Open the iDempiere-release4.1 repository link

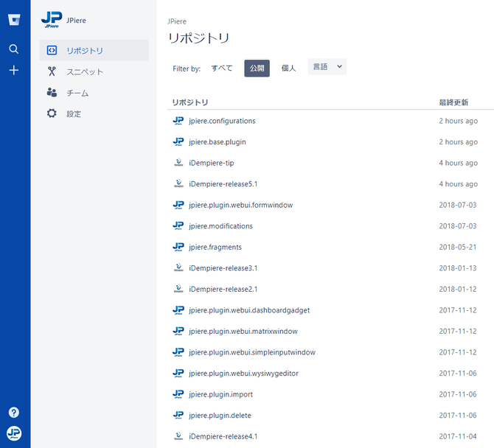(x=223, y=437)
